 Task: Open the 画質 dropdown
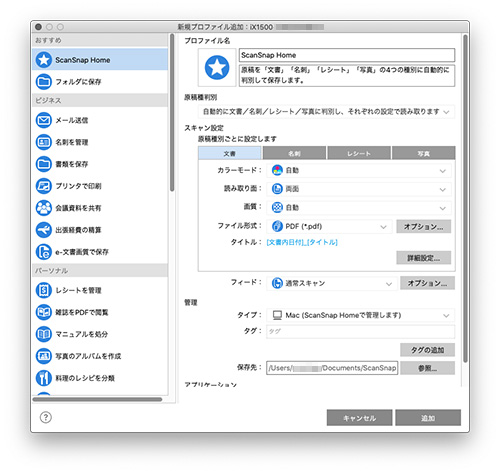[x=359, y=208]
